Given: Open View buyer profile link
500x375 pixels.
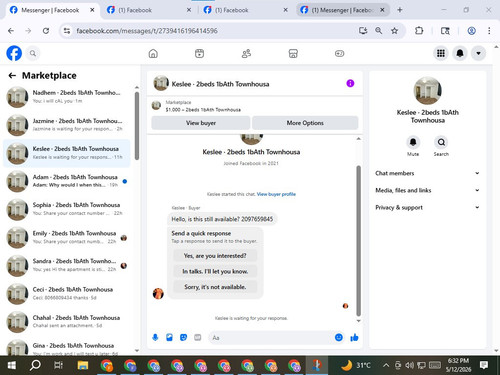Looking at the screenshot, I should point(276,194).
